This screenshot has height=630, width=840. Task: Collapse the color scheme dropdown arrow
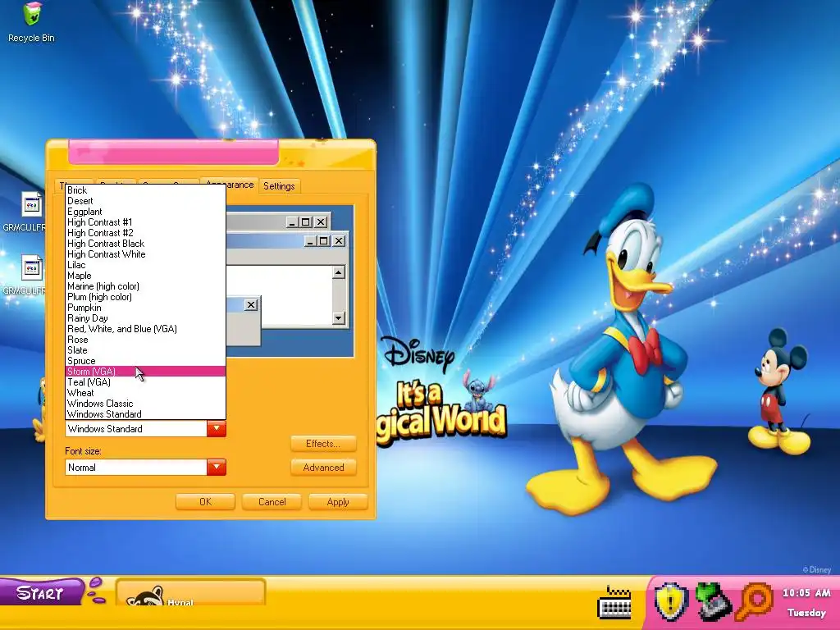[217, 428]
